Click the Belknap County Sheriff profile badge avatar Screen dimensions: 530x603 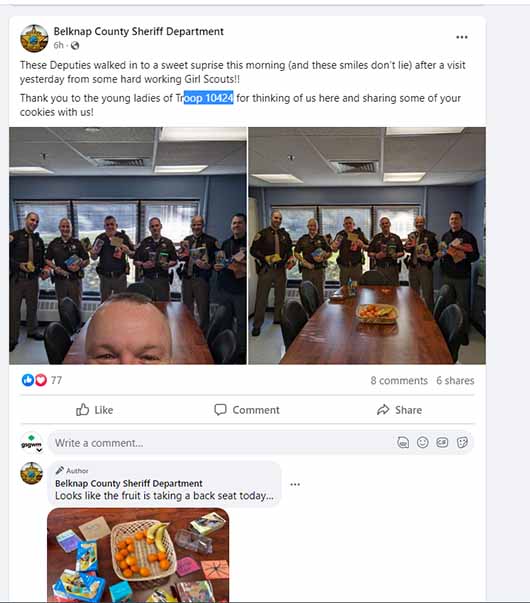click(x=34, y=38)
